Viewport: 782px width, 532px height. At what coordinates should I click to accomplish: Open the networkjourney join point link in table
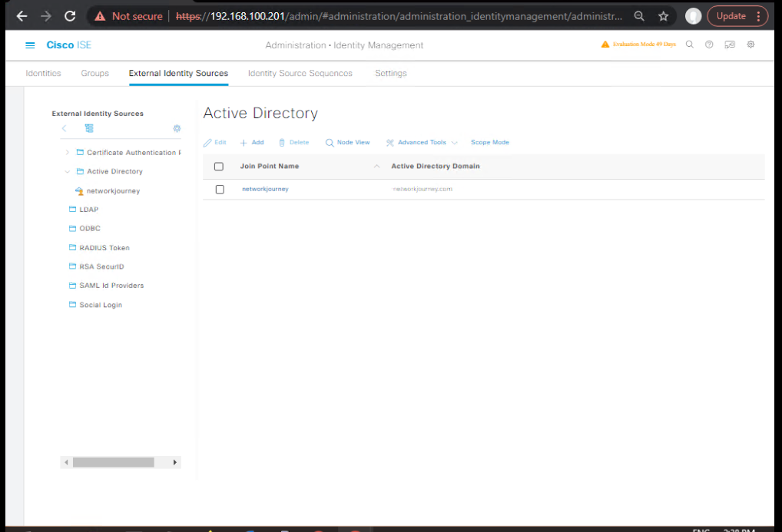(x=265, y=190)
